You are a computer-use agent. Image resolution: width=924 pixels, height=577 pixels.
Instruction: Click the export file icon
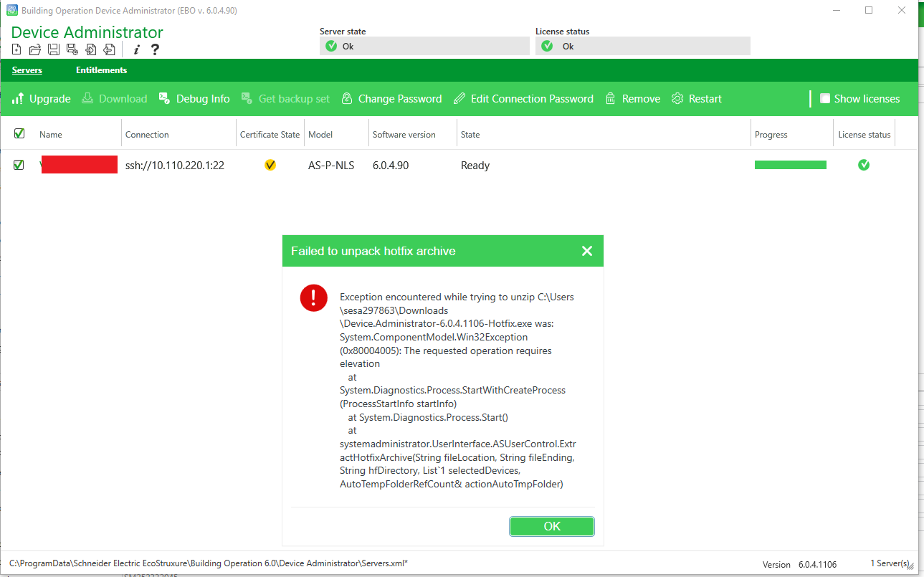tap(109, 49)
